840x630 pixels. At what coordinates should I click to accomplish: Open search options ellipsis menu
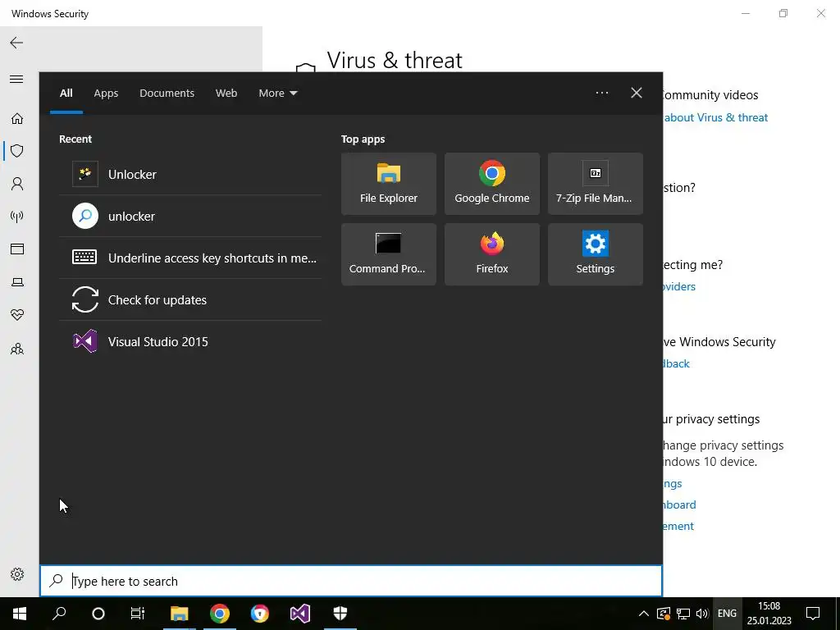point(602,93)
